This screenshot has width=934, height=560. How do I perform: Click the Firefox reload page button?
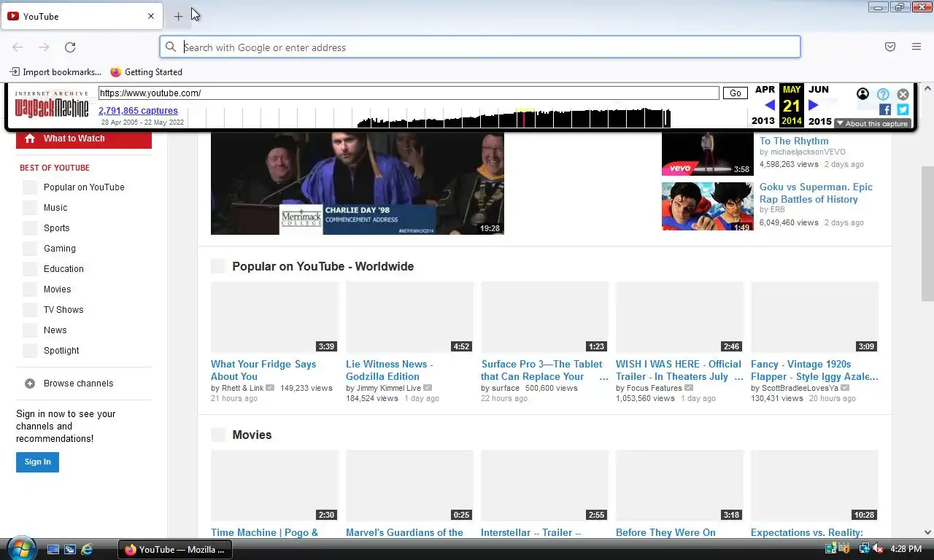(70, 47)
